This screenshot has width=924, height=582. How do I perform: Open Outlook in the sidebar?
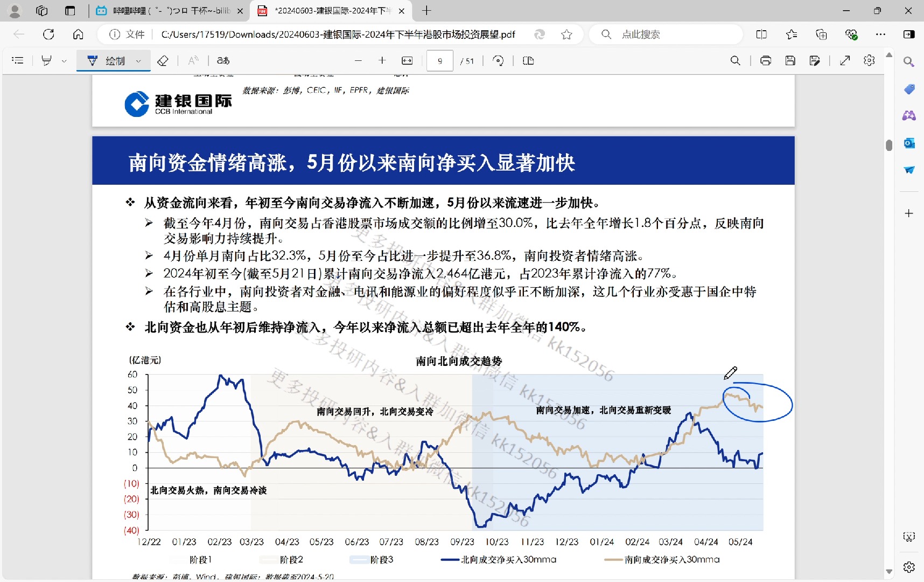[x=909, y=143]
